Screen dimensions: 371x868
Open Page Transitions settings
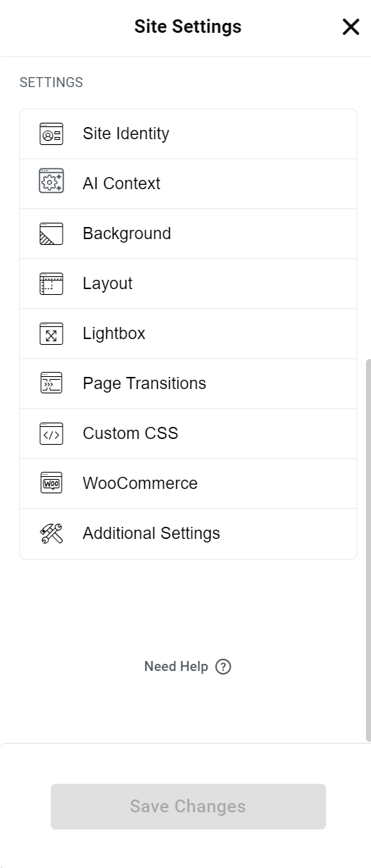pos(188,384)
